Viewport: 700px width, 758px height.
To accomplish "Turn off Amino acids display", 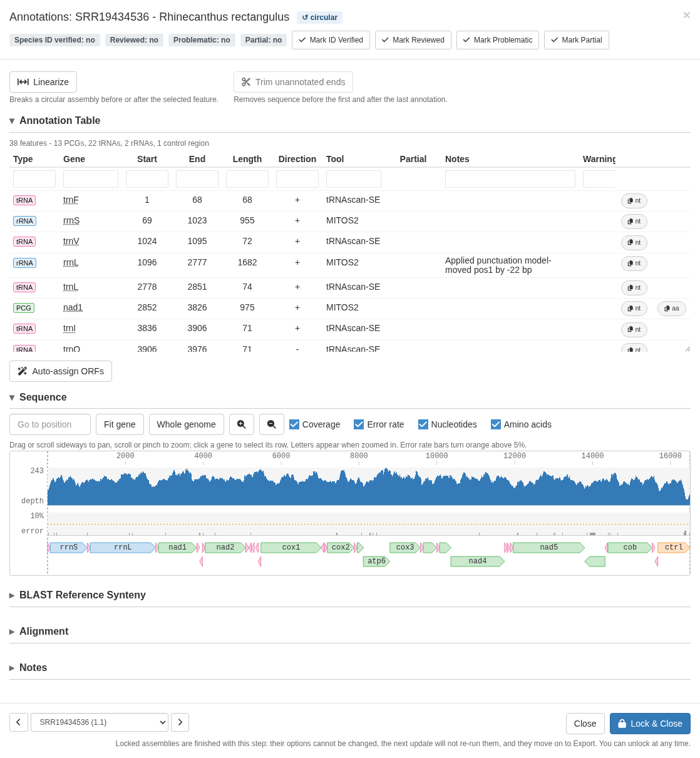I will click(496, 424).
